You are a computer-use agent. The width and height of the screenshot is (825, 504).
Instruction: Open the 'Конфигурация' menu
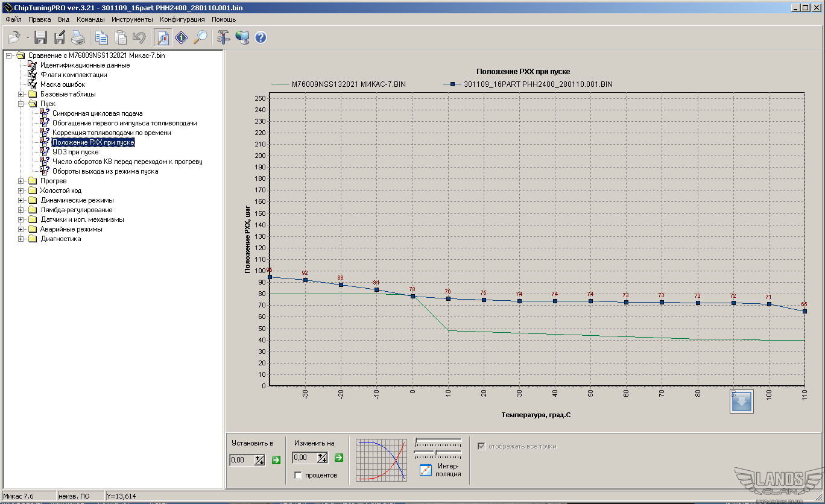[182, 19]
